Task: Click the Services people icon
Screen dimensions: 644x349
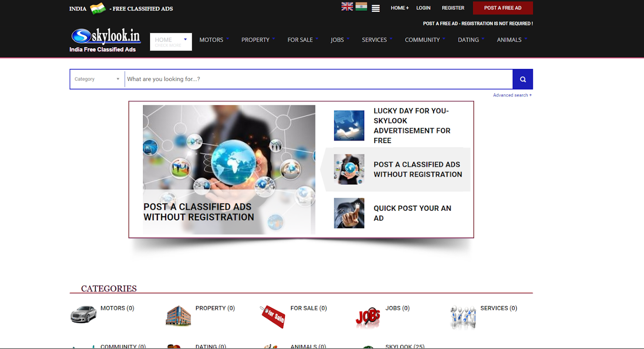Action: tap(463, 317)
